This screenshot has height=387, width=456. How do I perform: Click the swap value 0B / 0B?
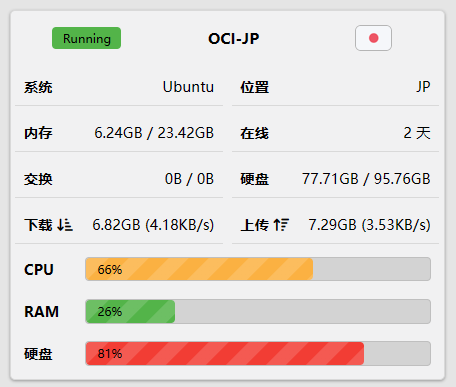189,179
